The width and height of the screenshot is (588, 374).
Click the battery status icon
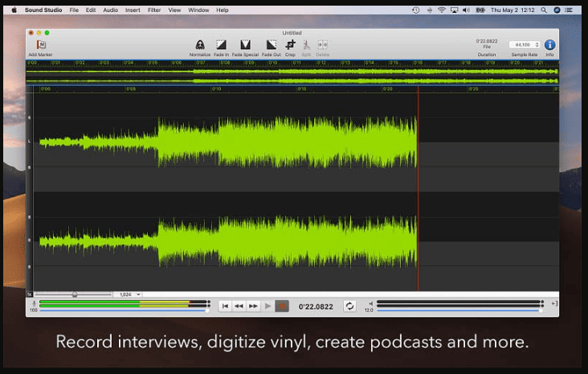[480, 10]
